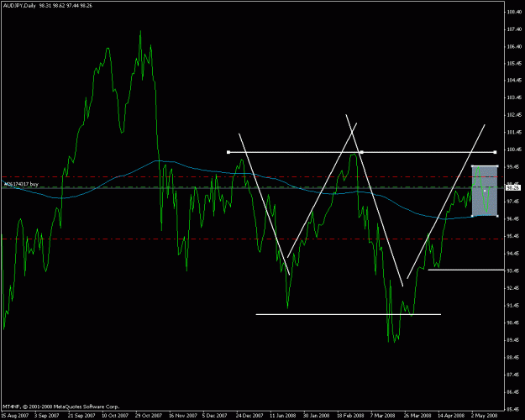This screenshot has width=525, height=420.
Task: Click the 11 Jan 2008 date label
Action: tap(282, 416)
